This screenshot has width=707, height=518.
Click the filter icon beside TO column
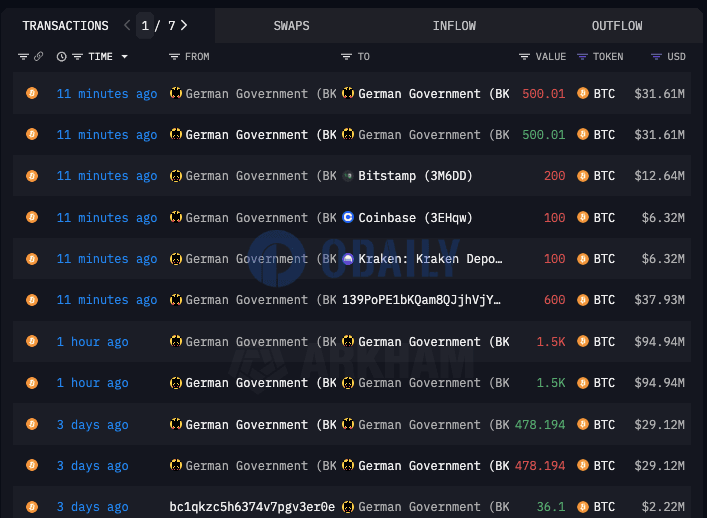pos(346,57)
